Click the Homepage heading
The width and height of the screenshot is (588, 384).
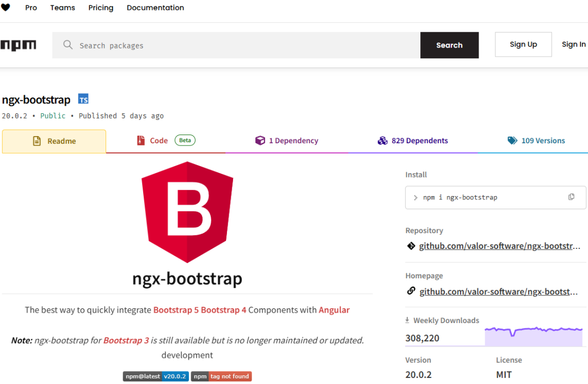424,276
